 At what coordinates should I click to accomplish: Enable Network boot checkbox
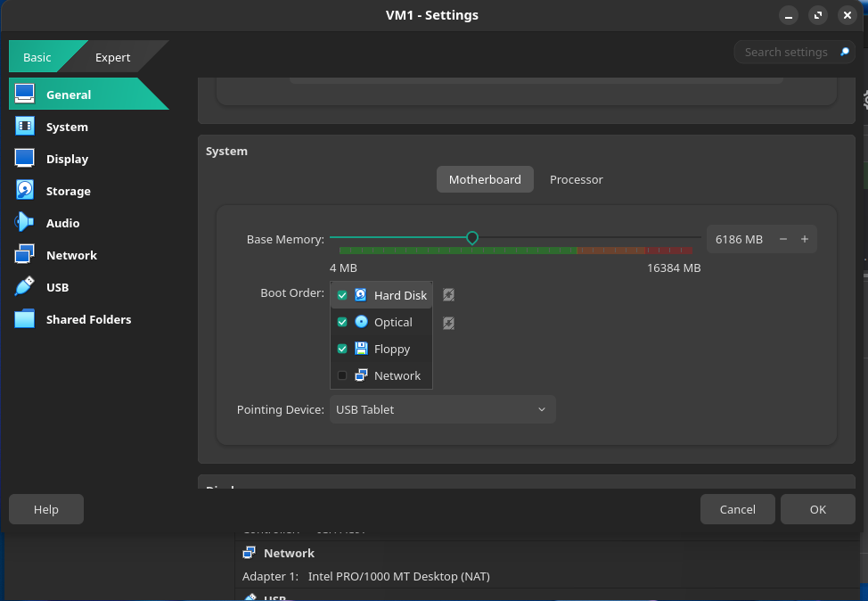[342, 375]
